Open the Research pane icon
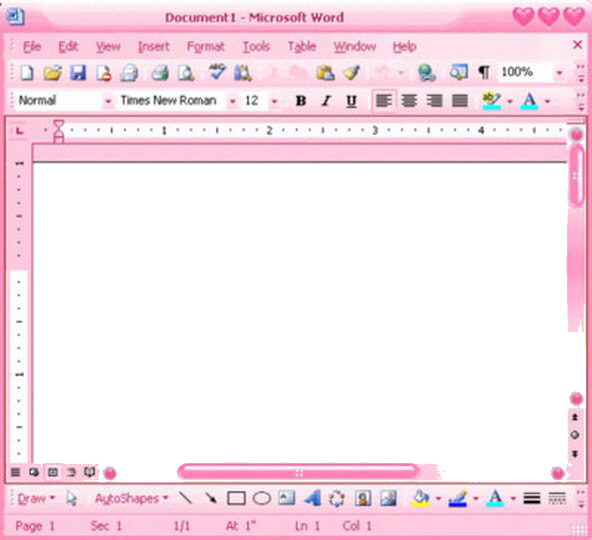Screen dimensions: 592x540 point(242,73)
